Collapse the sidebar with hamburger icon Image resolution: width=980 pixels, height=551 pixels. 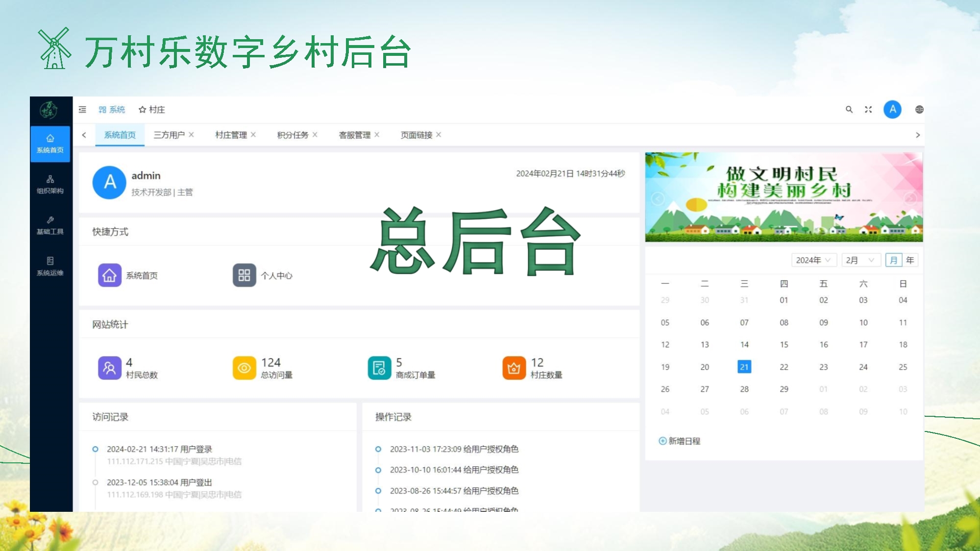point(83,109)
